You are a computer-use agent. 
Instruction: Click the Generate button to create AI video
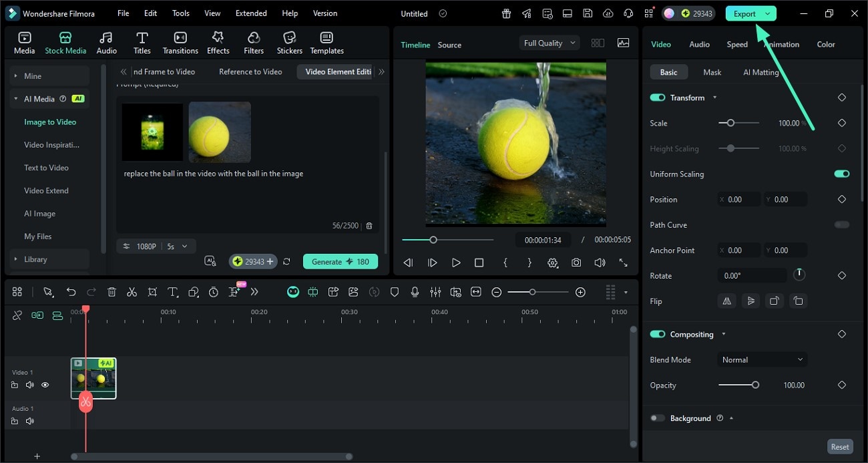(x=341, y=261)
